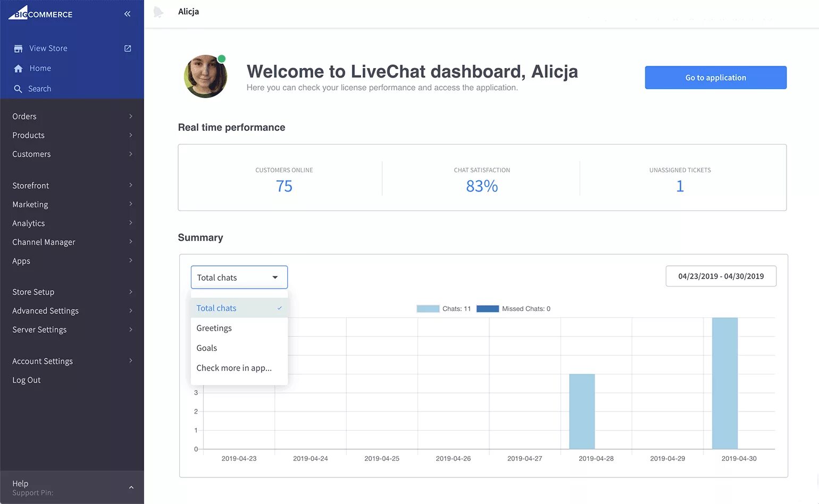The width and height of the screenshot is (819, 504).
Task: Open Channel Manager in sidebar
Action: 72,242
